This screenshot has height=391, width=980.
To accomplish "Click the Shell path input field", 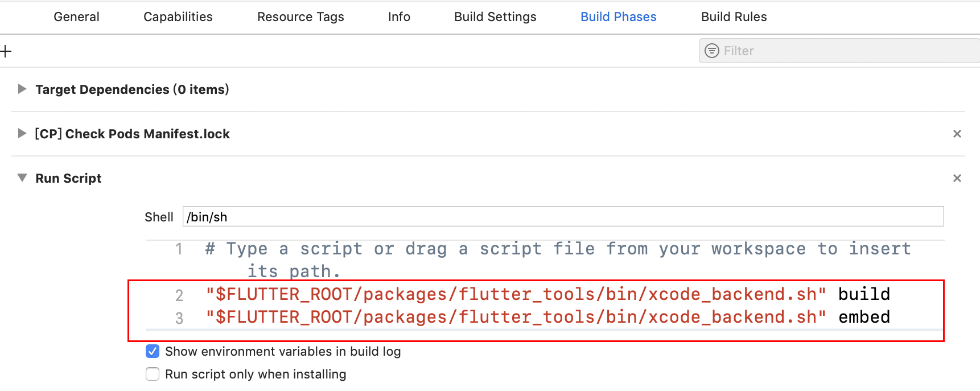I will pos(562,217).
